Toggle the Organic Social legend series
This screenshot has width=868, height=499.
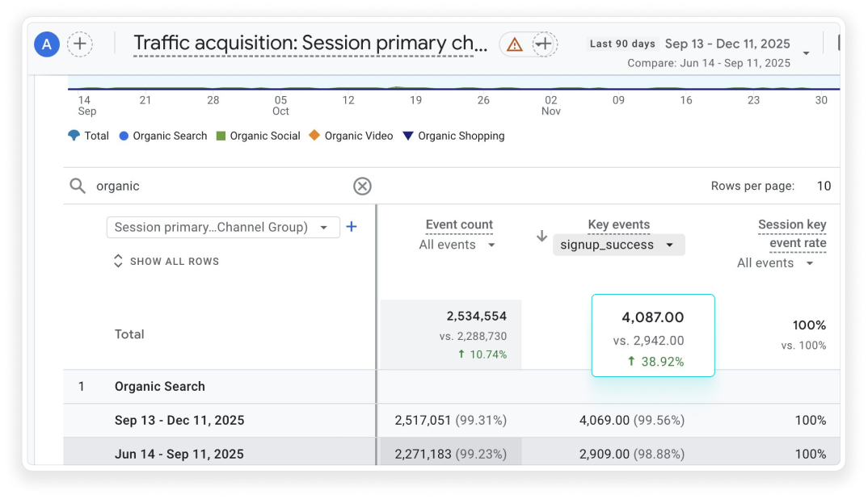coord(257,136)
